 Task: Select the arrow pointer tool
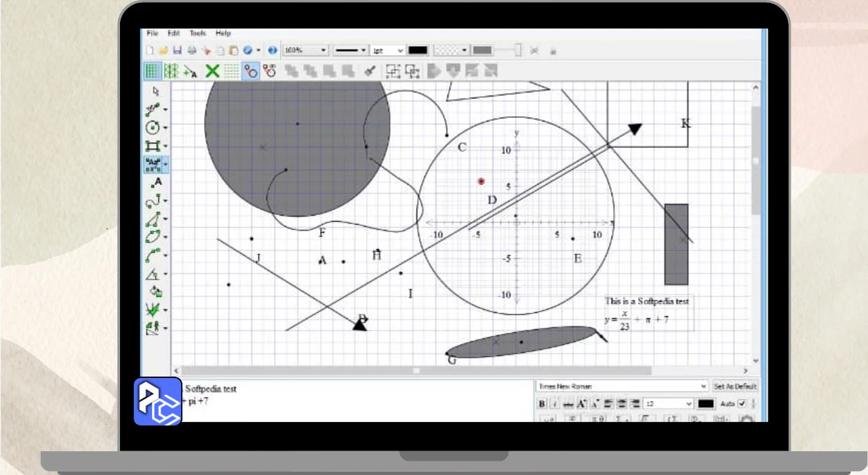point(156,91)
